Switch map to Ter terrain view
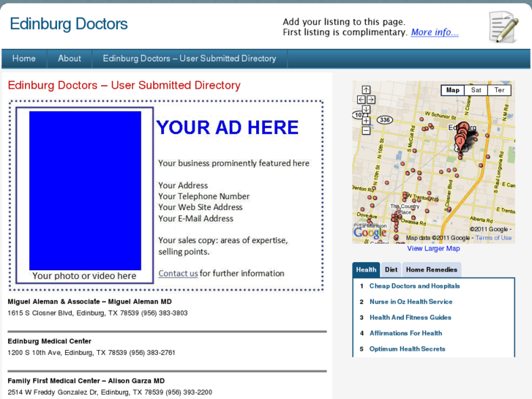This screenshot has width=532, height=399. (x=499, y=90)
